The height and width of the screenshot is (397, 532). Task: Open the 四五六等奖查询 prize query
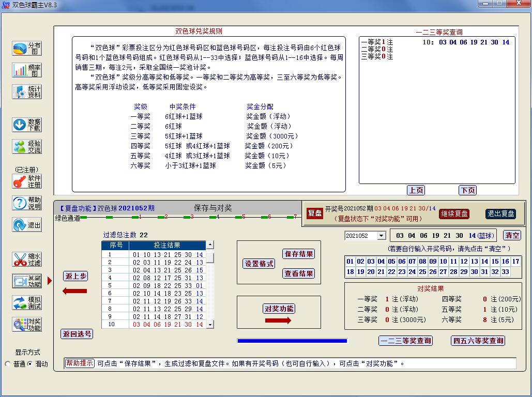pos(478,341)
